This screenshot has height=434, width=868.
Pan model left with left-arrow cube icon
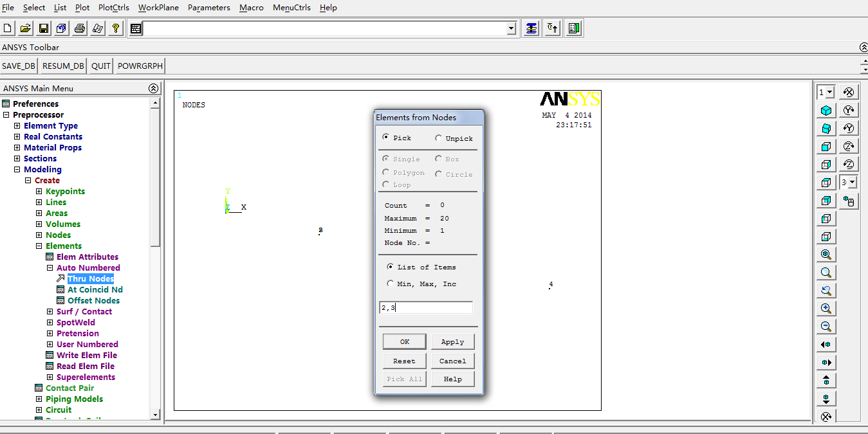click(826, 345)
